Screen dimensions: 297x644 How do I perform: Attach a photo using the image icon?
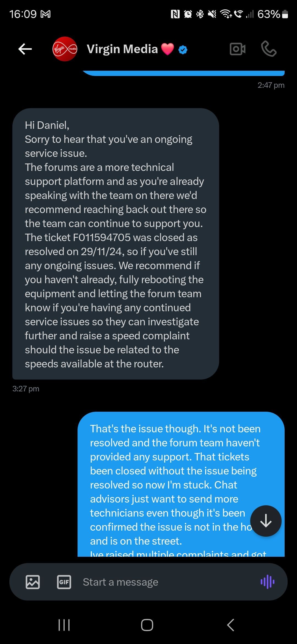(x=33, y=582)
